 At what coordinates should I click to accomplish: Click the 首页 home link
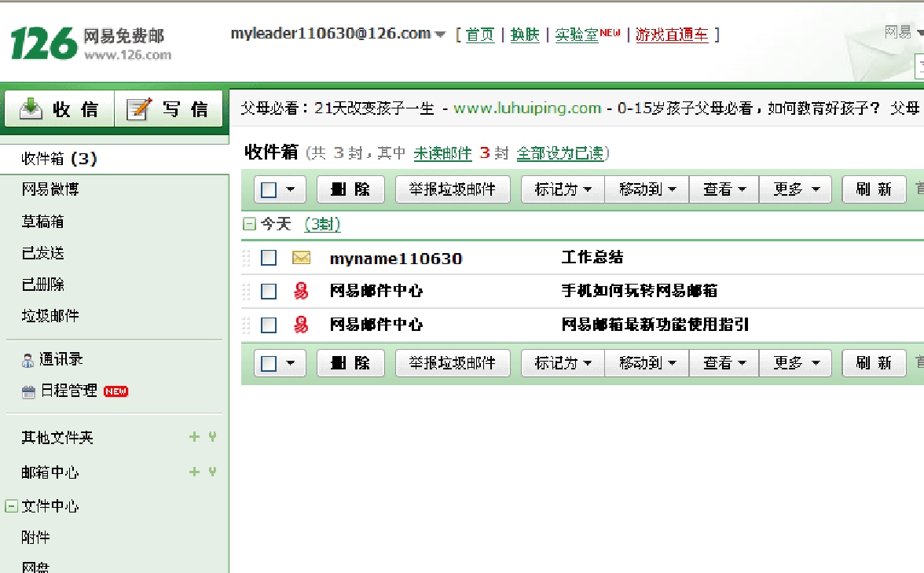[x=479, y=35]
